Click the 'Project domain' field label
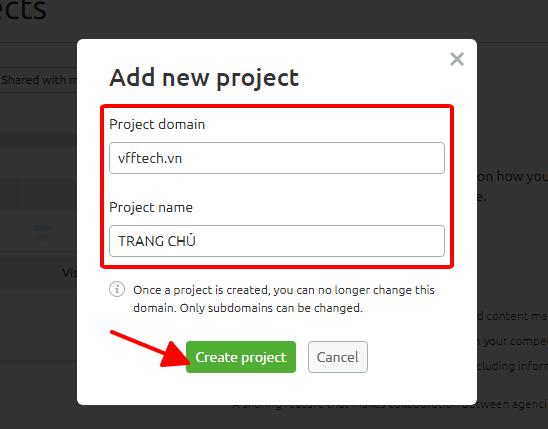This screenshot has height=429, width=548. (157, 124)
